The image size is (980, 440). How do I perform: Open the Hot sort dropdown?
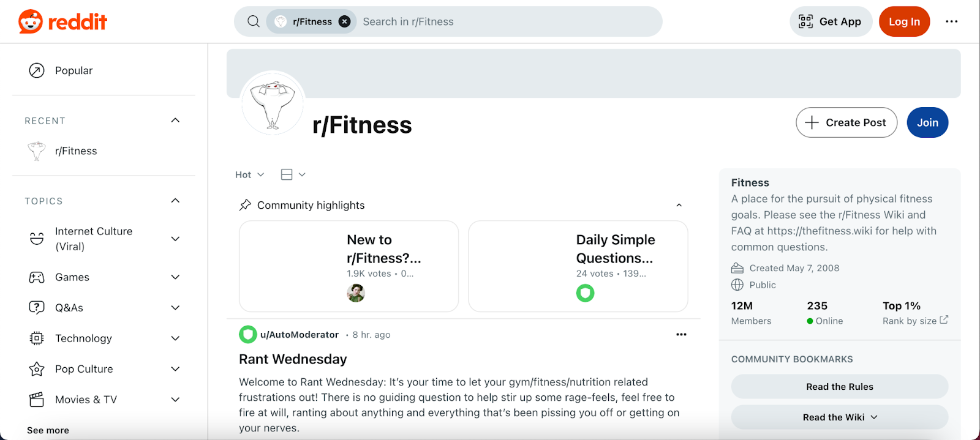coord(248,174)
